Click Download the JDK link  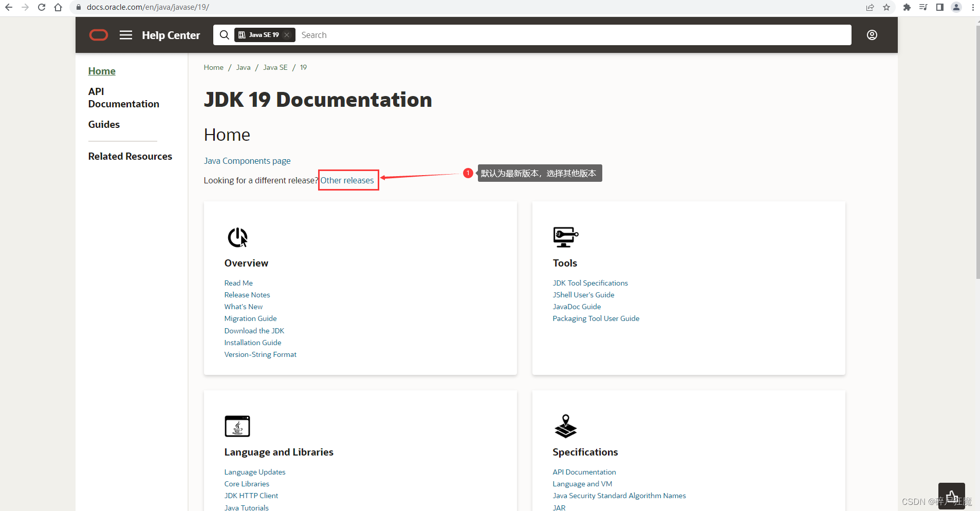pos(254,331)
